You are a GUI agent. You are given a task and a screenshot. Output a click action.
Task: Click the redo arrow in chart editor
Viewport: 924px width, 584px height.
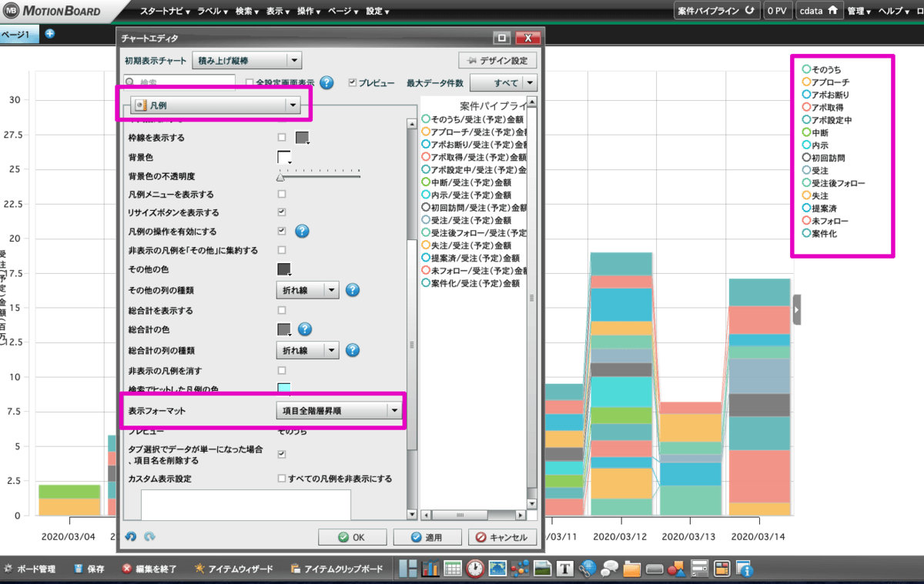click(149, 536)
